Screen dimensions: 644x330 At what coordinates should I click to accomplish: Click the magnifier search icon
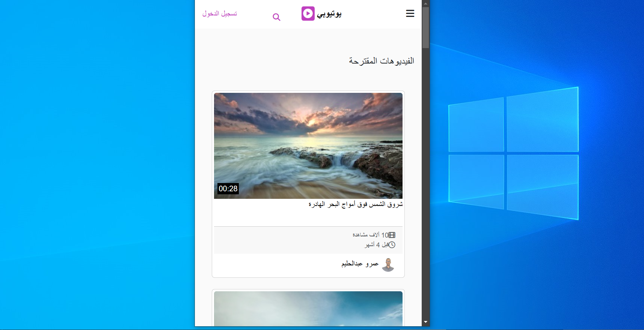click(276, 17)
